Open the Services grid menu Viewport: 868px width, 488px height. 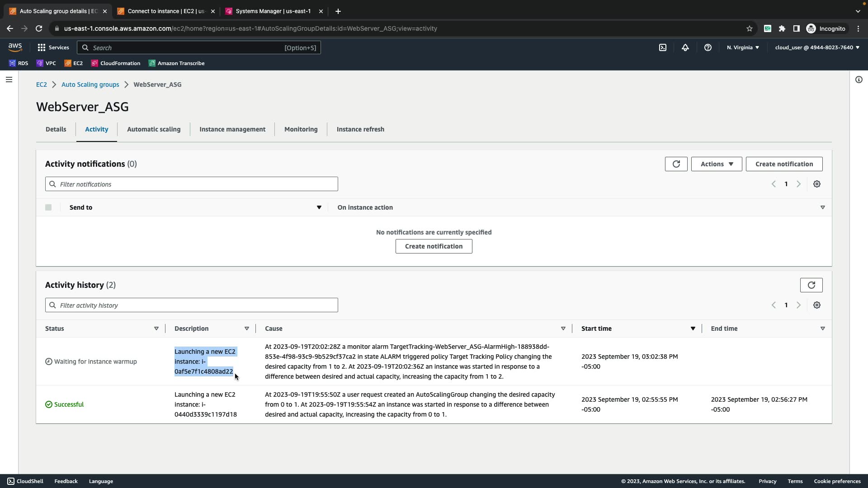[x=53, y=47]
